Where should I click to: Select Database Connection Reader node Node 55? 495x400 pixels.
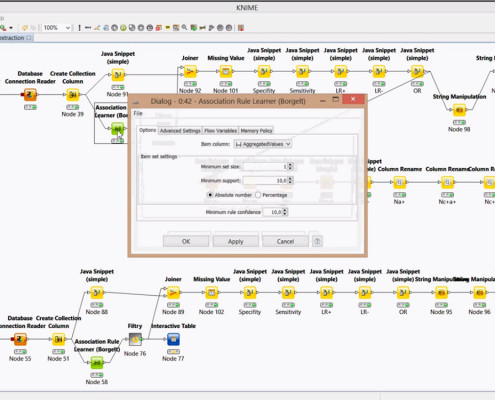[x=20, y=339]
